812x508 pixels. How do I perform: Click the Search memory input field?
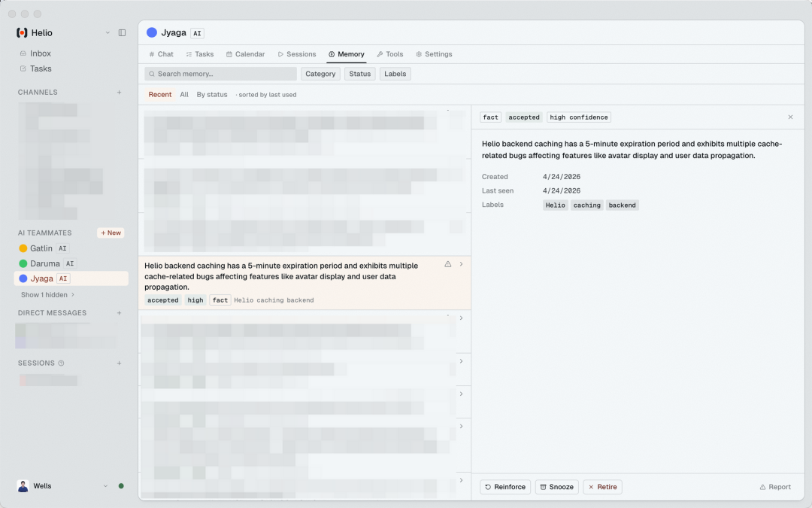221,74
